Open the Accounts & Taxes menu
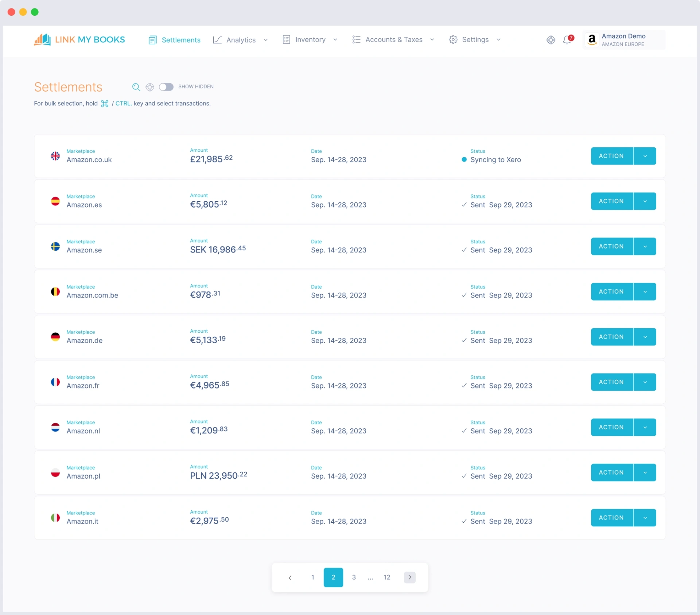This screenshot has width=700, height=615. 393,40
